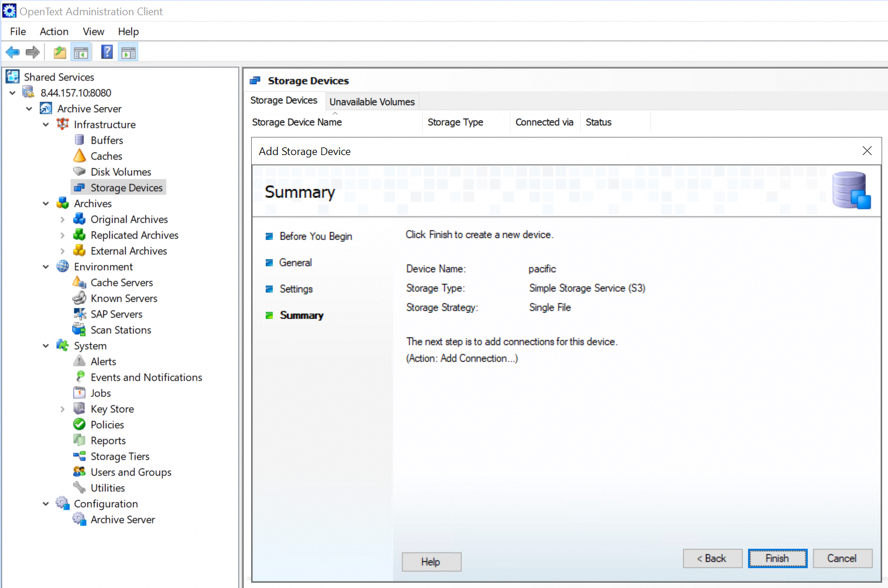Click the Shared Services root icon

tap(13, 77)
